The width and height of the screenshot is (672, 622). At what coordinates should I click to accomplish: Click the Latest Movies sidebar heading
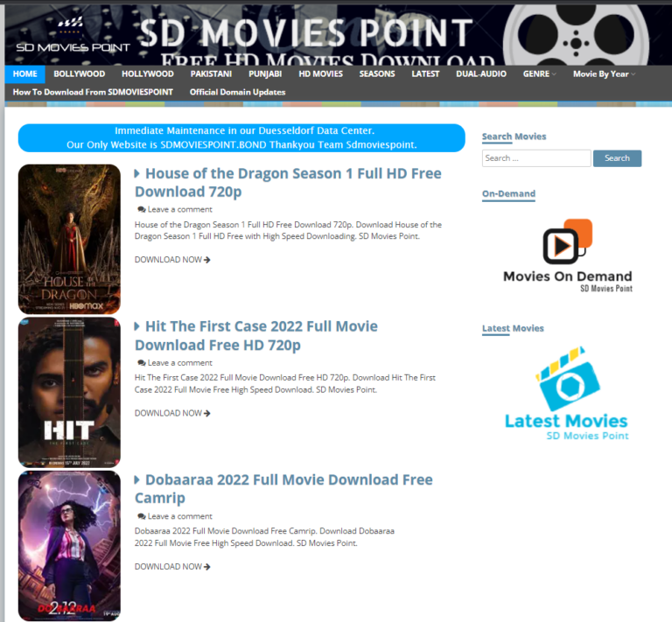click(x=513, y=329)
